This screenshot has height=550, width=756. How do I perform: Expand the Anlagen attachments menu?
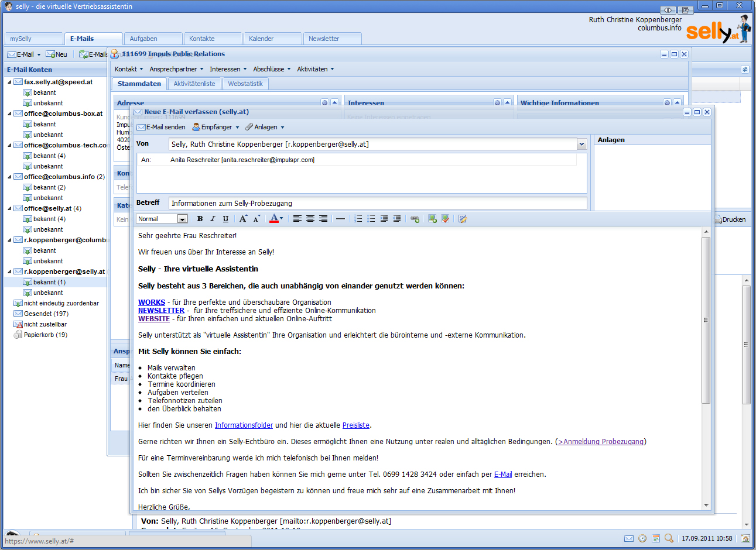[x=265, y=127]
